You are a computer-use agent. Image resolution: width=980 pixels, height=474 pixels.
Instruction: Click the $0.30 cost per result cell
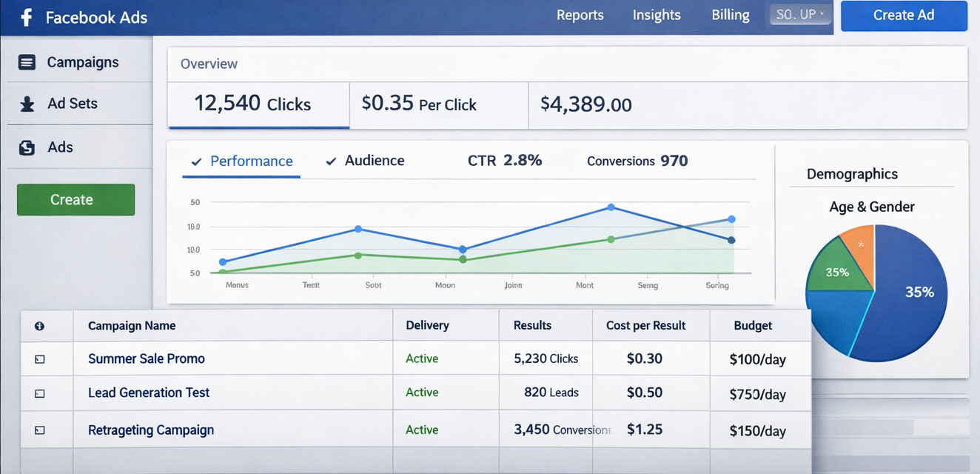coord(645,358)
